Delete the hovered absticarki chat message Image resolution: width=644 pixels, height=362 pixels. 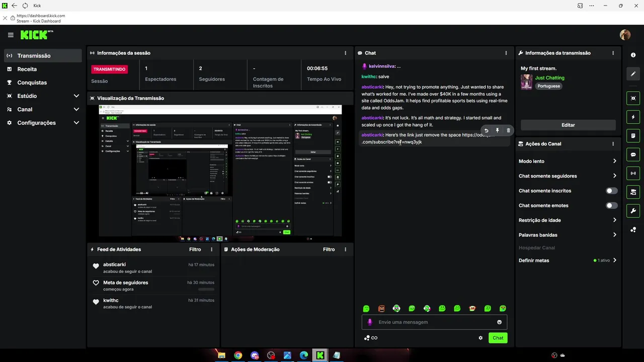coord(508,130)
